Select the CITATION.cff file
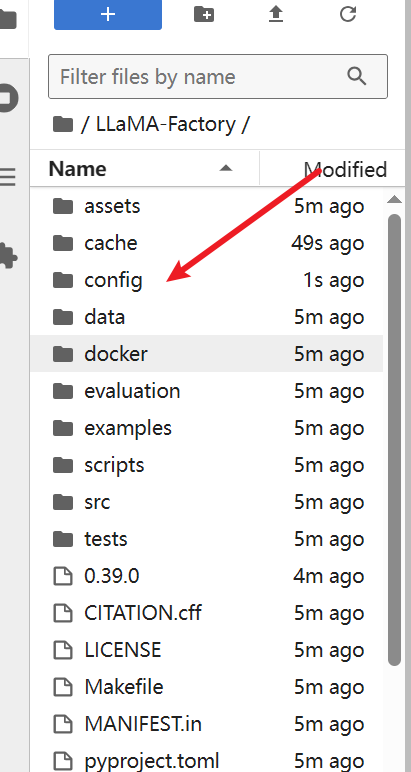Viewport: 411px width, 772px height. tap(207, 613)
